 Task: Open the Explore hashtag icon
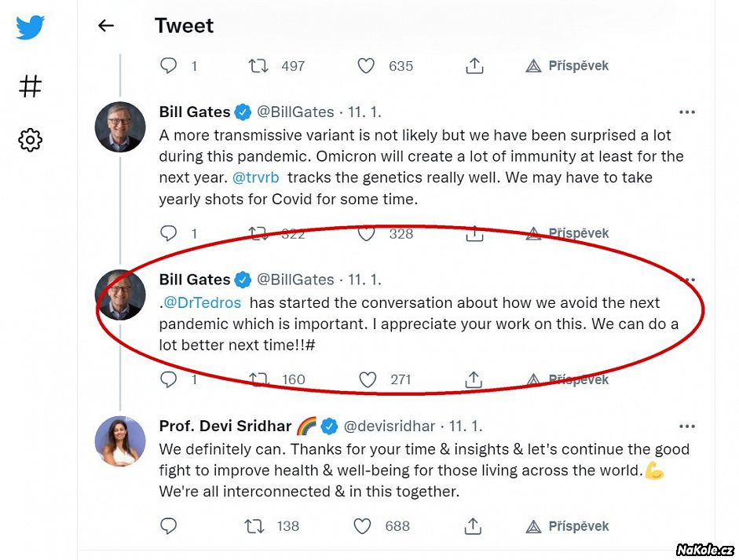pos(30,86)
